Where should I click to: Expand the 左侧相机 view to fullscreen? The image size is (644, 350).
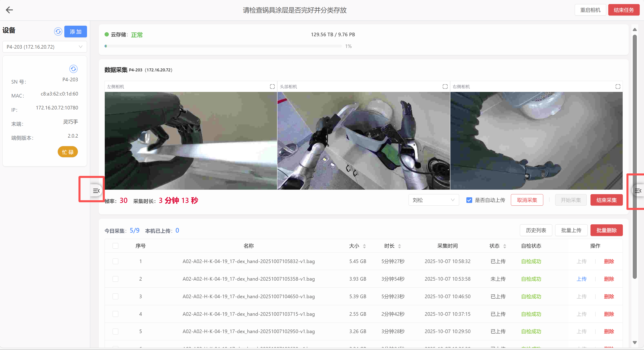pos(272,87)
